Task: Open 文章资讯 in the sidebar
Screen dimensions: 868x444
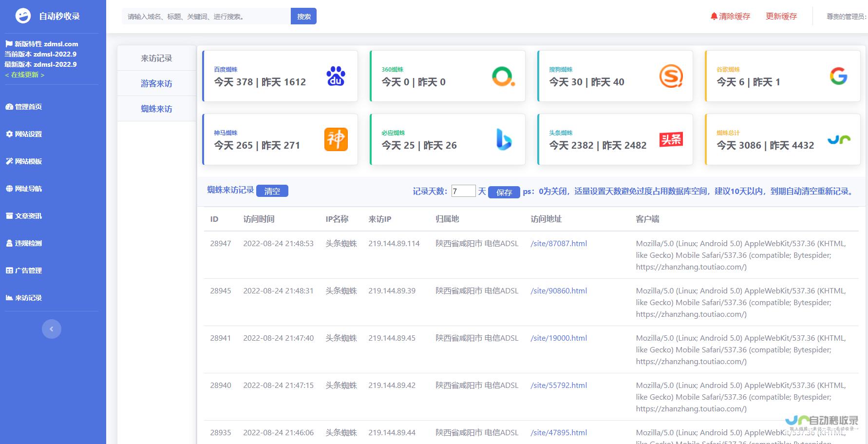Action: point(24,216)
